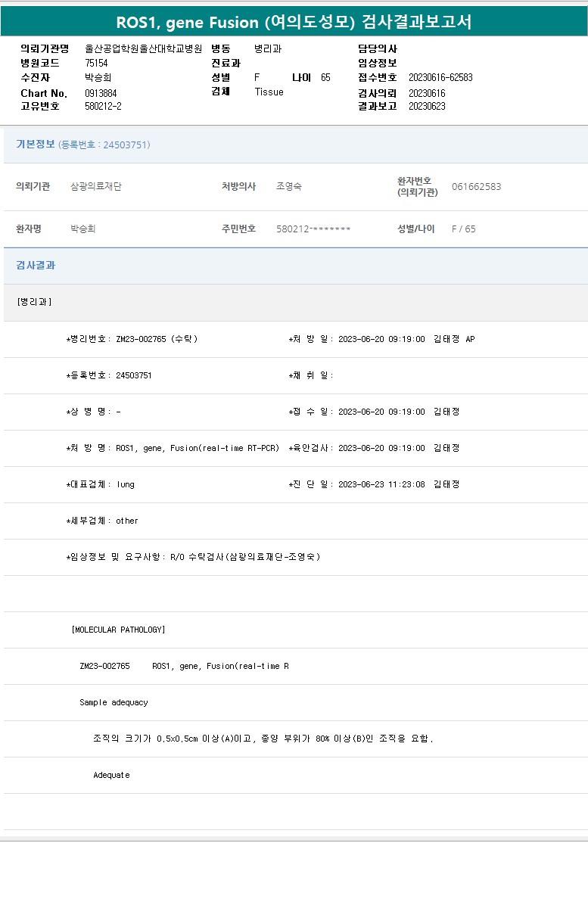
Task: Click the 처방명 ROS1 real-time RT-PCR entry
Action: (173, 448)
